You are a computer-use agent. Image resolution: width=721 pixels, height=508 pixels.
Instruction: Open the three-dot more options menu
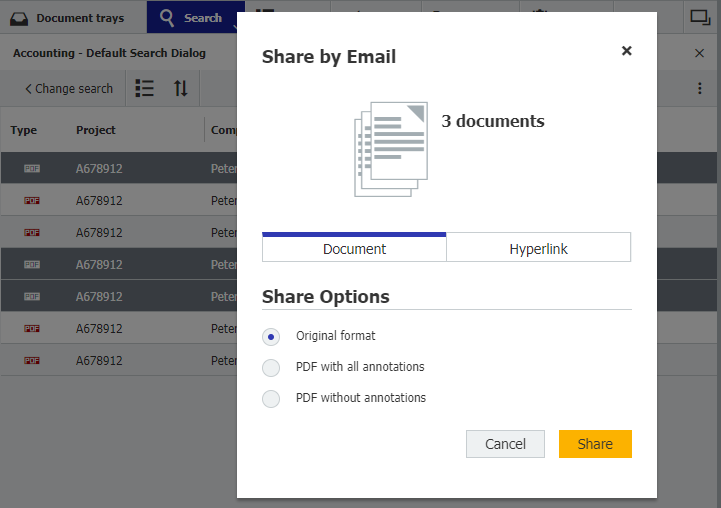point(699,88)
